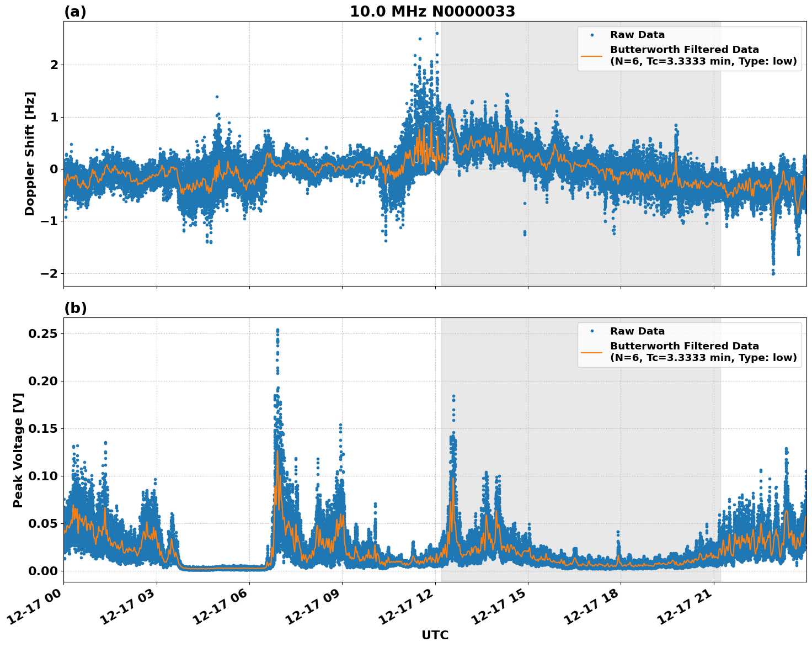The width and height of the screenshot is (812, 647).
Task: Click the panel label (b)
Action: pos(76,307)
